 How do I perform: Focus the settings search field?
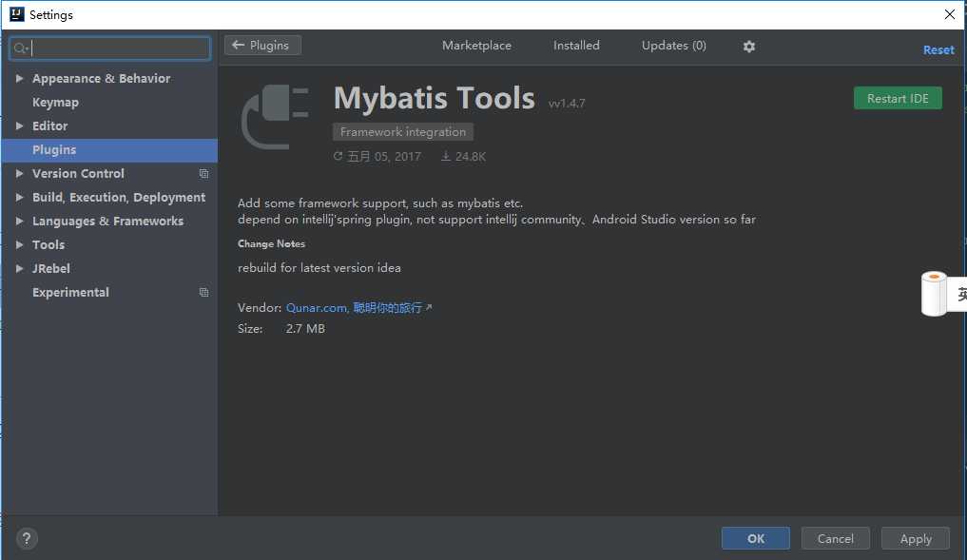click(x=109, y=48)
